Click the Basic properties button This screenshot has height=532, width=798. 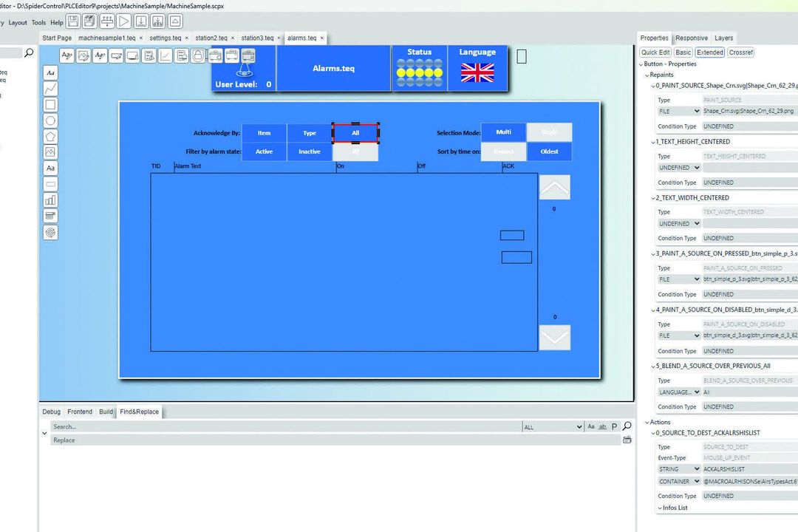pyautogui.click(x=683, y=52)
